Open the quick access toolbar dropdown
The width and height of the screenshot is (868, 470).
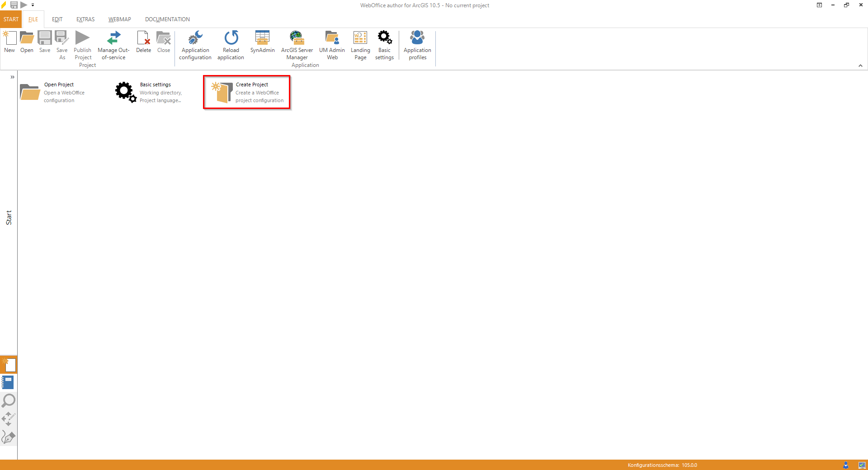(x=33, y=5)
